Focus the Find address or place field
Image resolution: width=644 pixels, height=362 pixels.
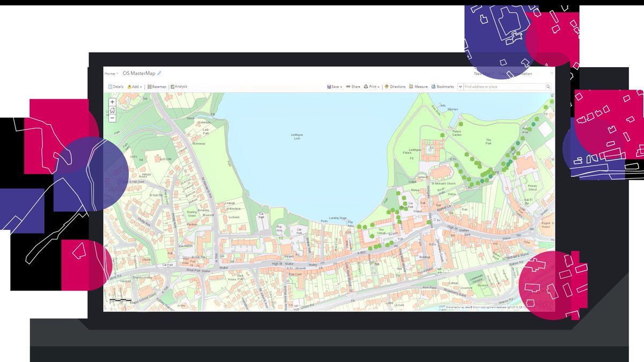click(504, 86)
